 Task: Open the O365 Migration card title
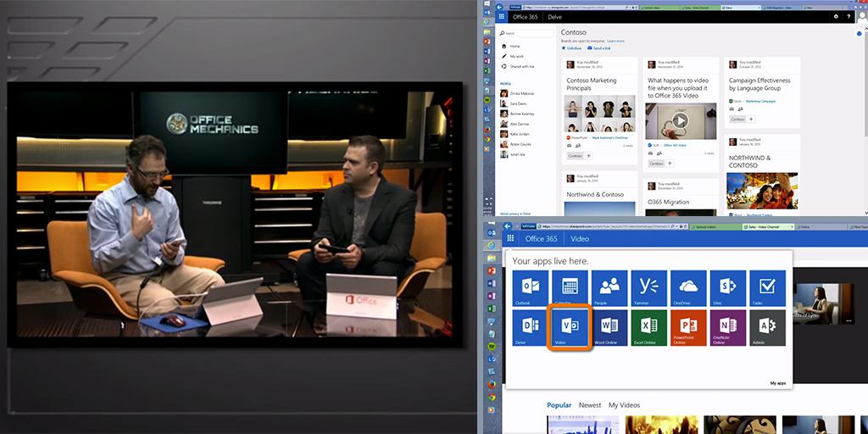[x=669, y=202]
